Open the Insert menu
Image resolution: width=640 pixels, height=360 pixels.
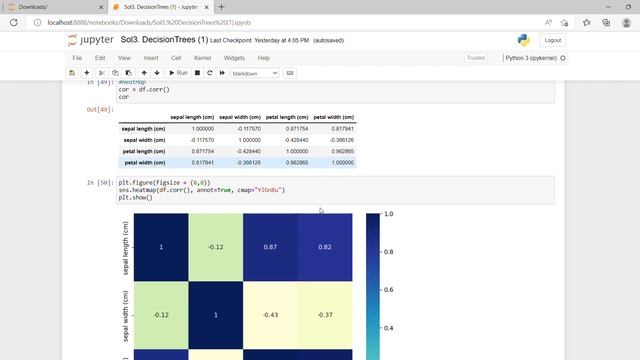[151, 58]
